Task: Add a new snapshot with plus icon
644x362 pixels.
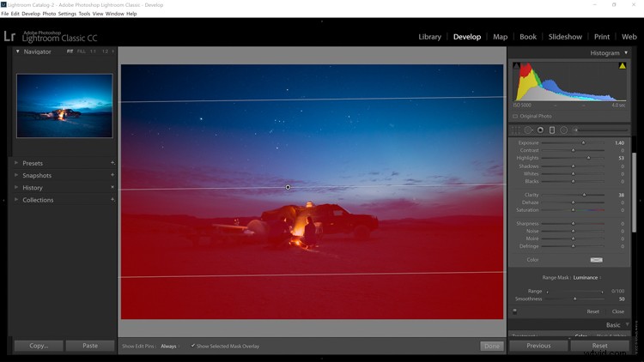Action: [112, 175]
